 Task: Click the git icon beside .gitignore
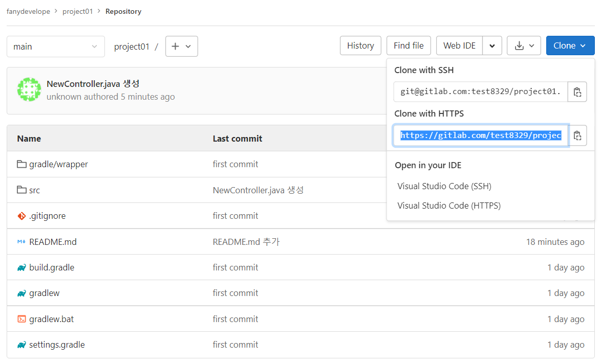pos(20,216)
